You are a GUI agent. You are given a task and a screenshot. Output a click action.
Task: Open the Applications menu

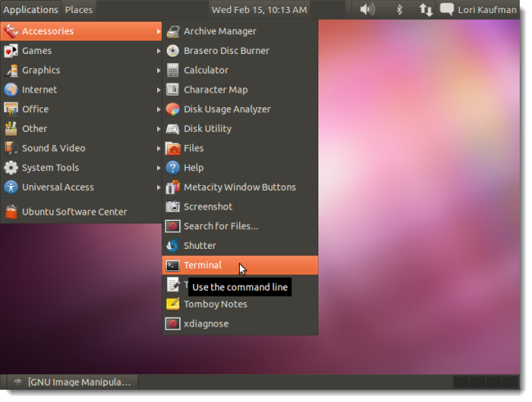[30, 10]
